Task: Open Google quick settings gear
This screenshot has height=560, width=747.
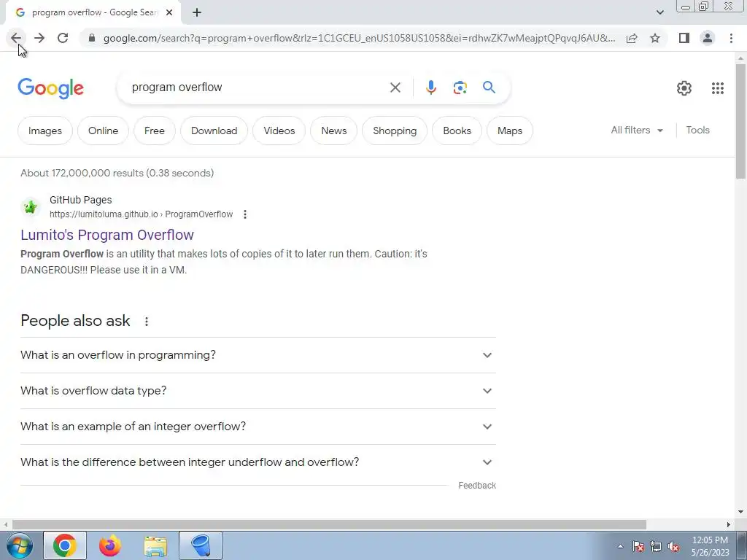Action: point(684,88)
